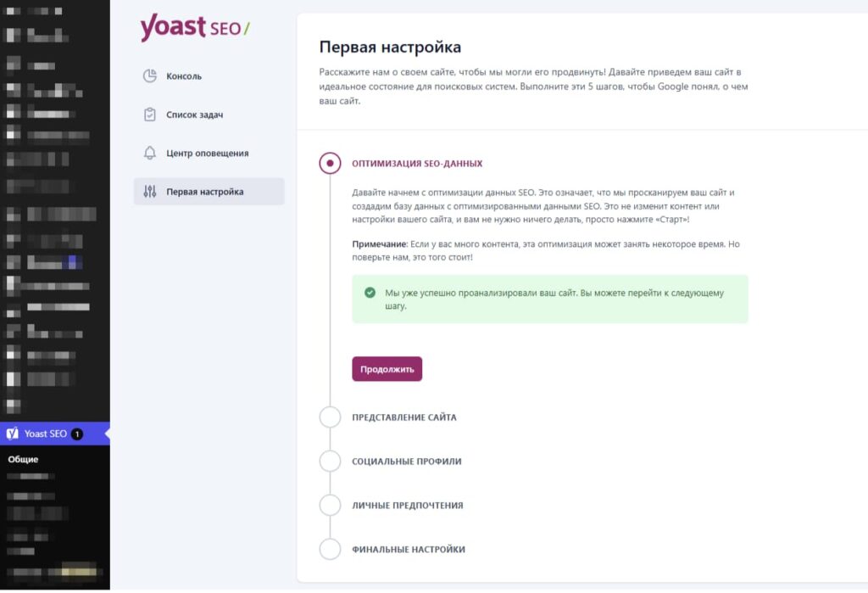Screen dimensions: 868x593
Task: Select the Оптимизация SEO-данных step circle
Action: point(330,164)
